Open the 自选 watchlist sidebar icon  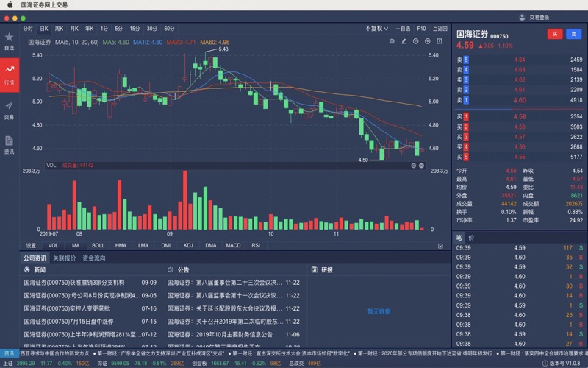[x=10, y=41]
